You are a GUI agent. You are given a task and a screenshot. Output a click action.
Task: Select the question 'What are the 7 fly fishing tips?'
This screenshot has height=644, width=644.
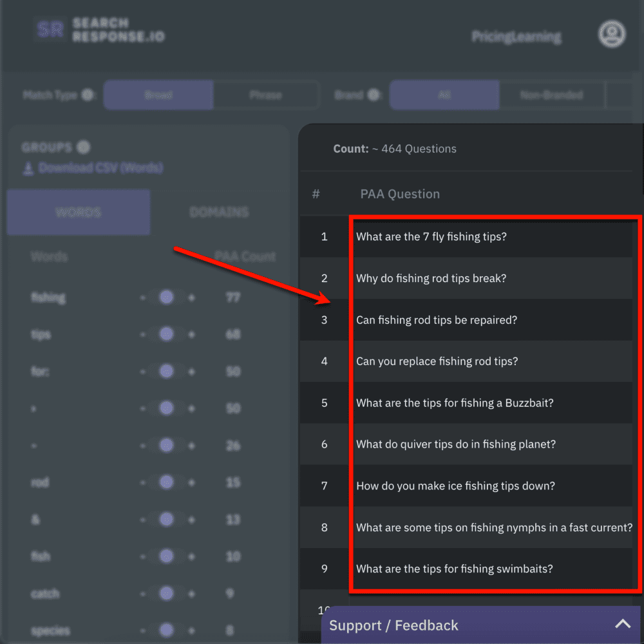431,236
